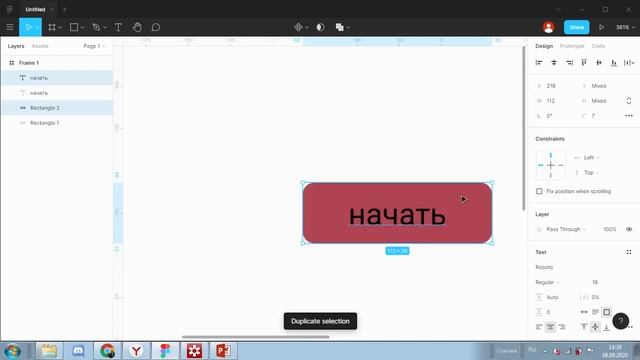
Task: Open the Move tool dropdown arrow
Action: 37,27
